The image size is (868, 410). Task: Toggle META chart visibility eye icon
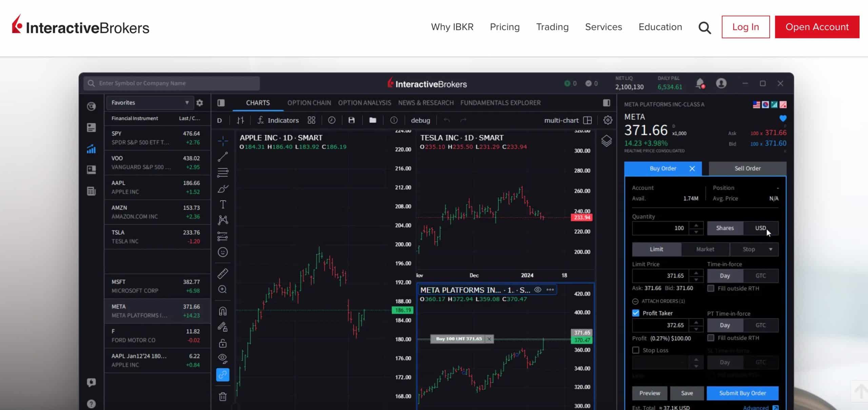pyautogui.click(x=538, y=290)
